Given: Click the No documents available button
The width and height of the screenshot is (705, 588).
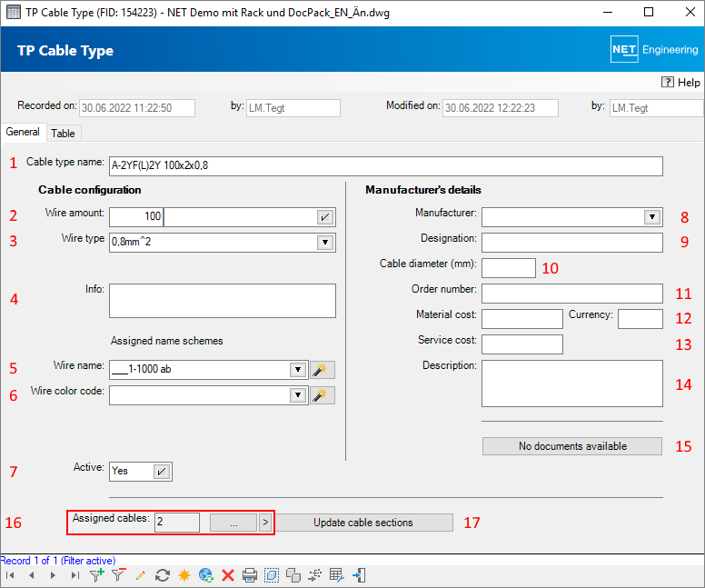Looking at the screenshot, I should 572,446.
